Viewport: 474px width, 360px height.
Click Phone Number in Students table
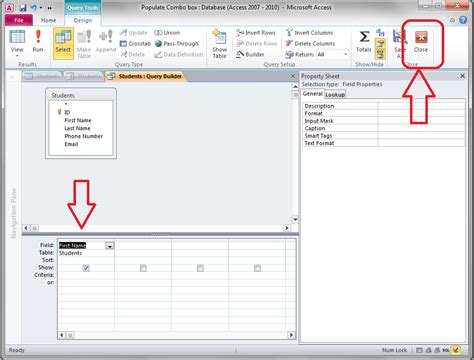tap(83, 136)
